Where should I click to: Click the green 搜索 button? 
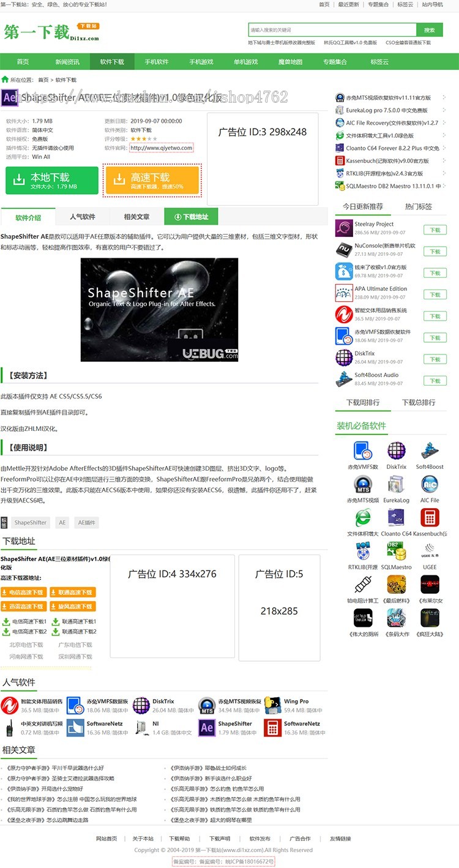pos(430,29)
